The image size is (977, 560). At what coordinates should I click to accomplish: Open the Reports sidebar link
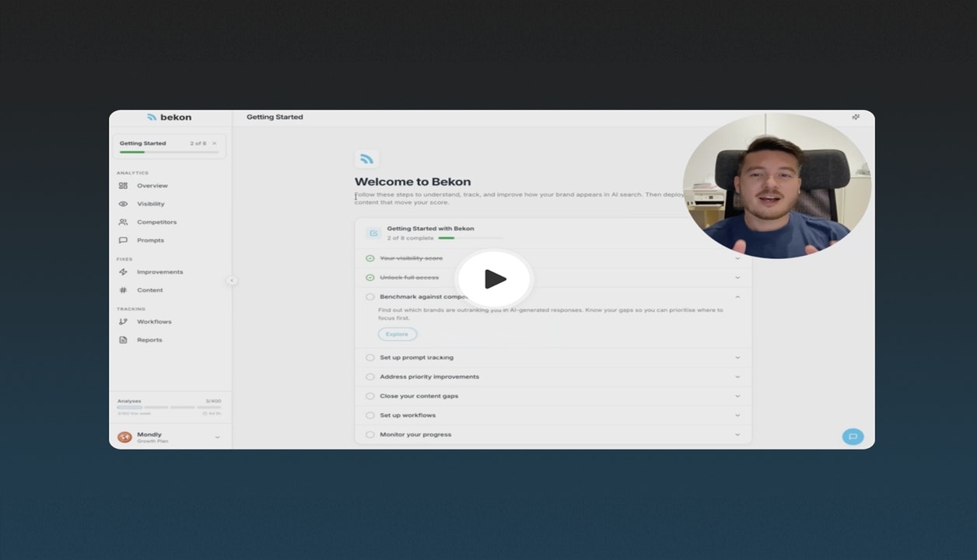149,340
